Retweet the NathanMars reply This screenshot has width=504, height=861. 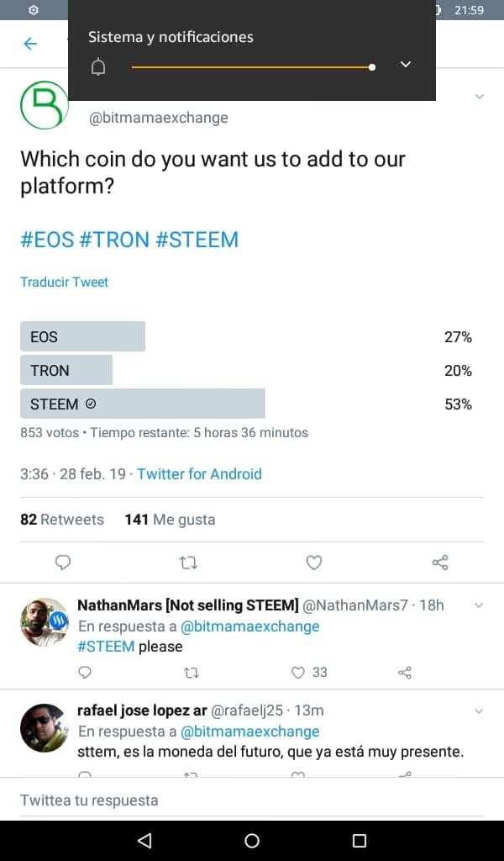click(192, 673)
